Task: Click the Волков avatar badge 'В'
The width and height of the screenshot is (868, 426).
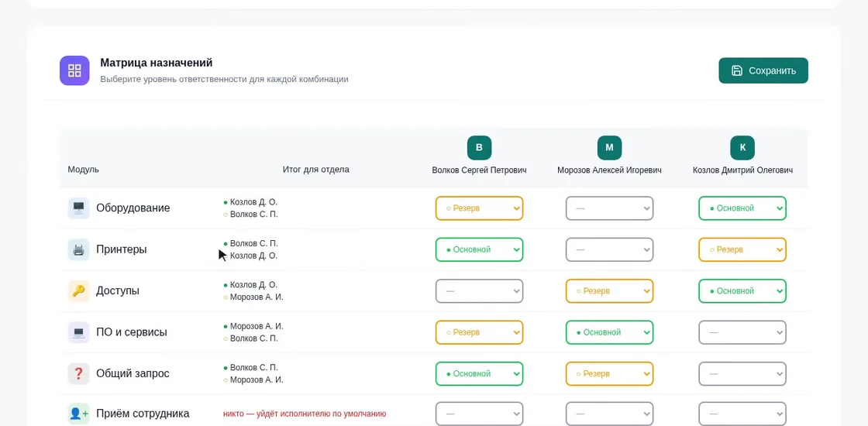Action: click(480, 148)
